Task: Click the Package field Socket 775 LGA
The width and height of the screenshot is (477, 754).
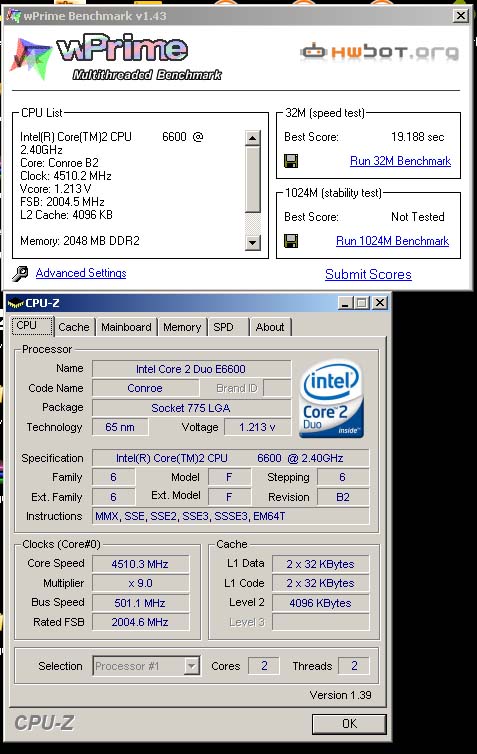Action: click(191, 408)
